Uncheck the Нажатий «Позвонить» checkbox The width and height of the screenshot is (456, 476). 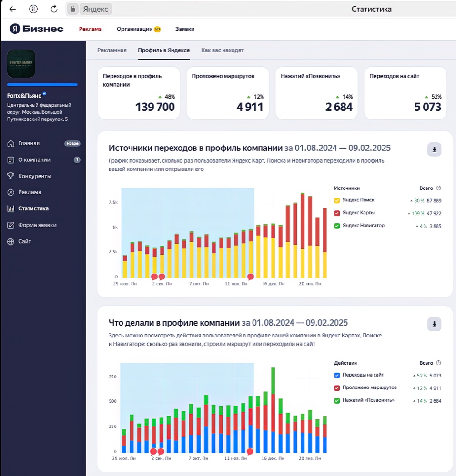pyautogui.click(x=336, y=401)
